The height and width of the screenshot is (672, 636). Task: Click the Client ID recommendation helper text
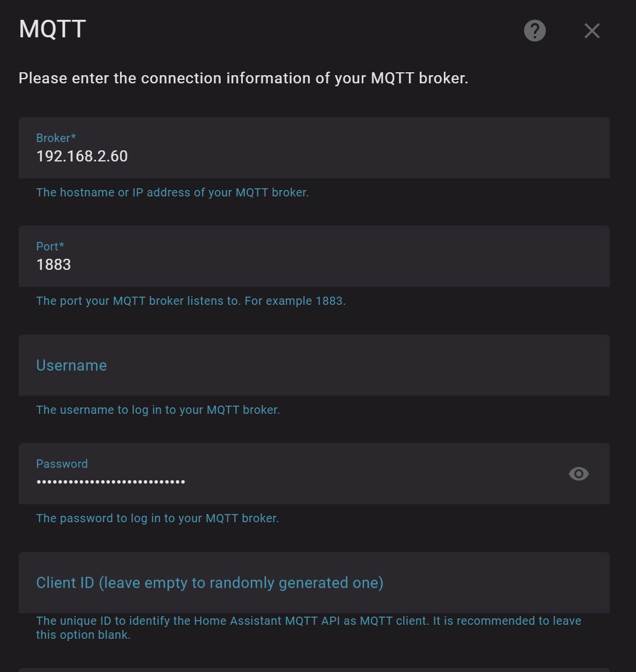[x=309, y=628]
